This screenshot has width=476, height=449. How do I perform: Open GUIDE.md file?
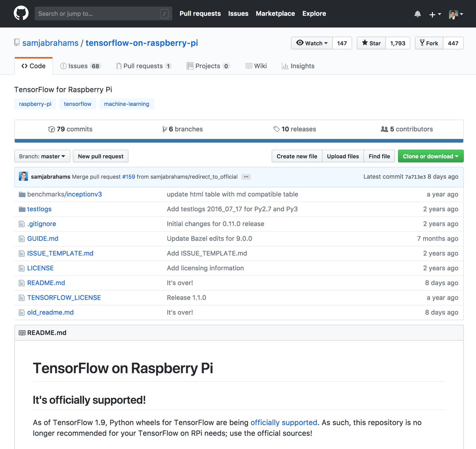[x=42, y=239]
